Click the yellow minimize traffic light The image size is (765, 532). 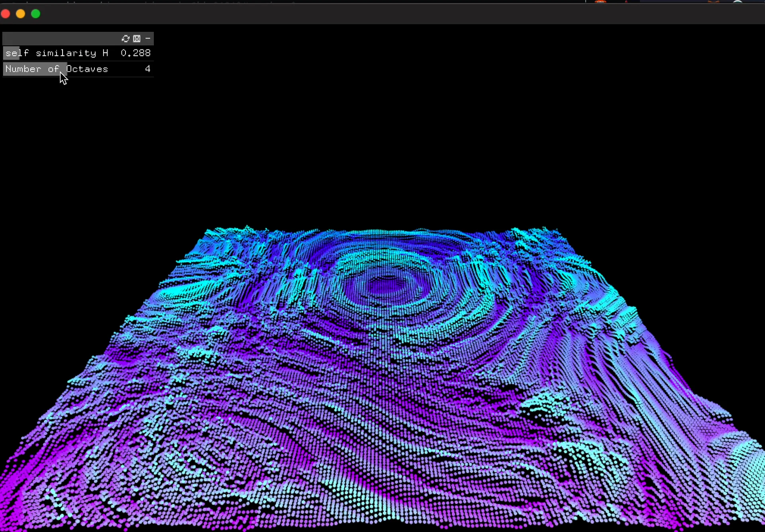coord(20,14)
